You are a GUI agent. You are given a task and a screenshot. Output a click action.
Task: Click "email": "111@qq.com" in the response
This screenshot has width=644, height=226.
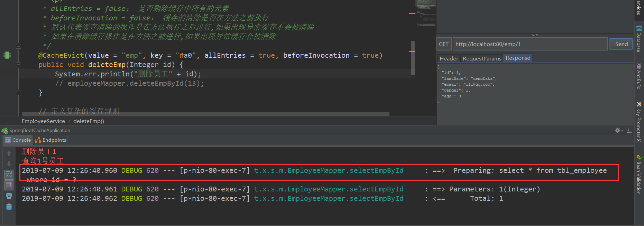(x=468, y=84)
